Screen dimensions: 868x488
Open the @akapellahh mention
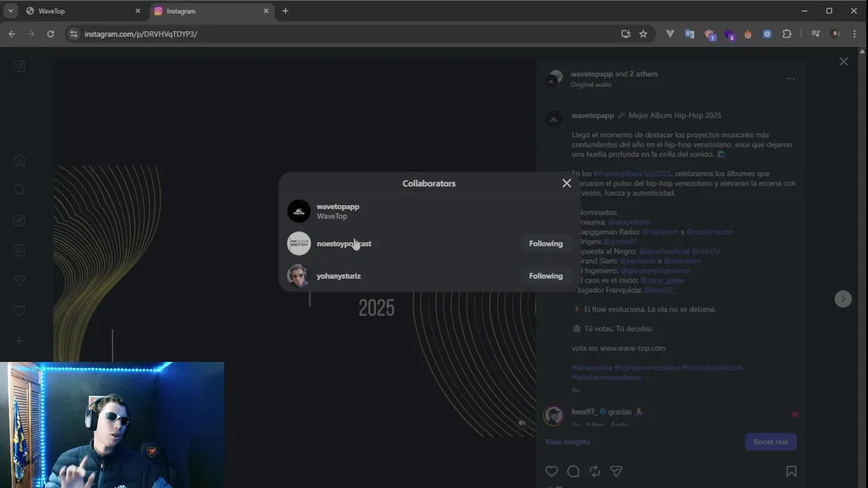tap(629, 222)
